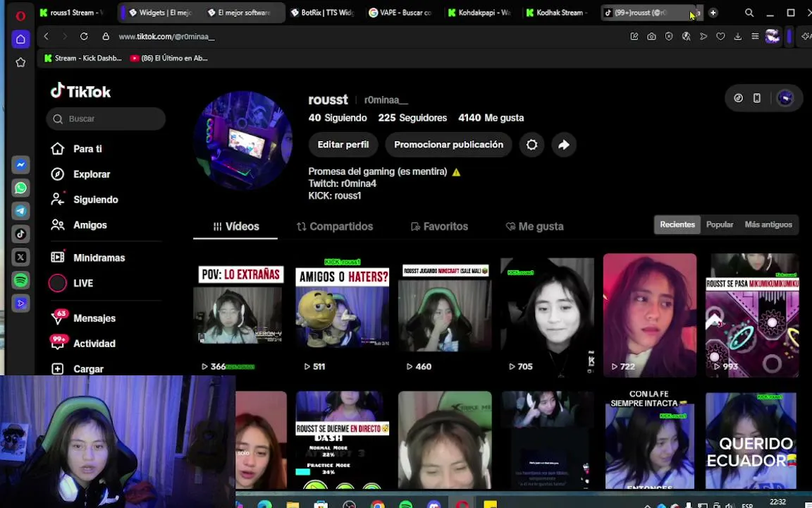Viewport: 812px width, 508px height.
Task: Click the TikTok Buscar search field
Action: pyautogui.click(x=106, y=119)
